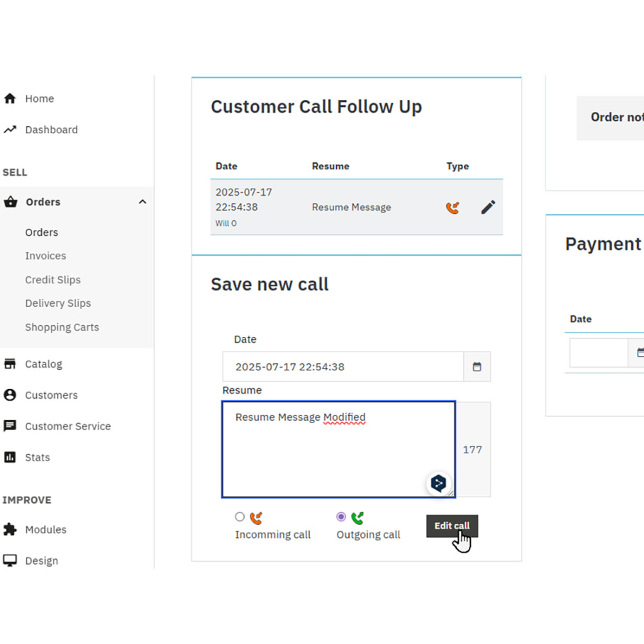The height and width of the screenshot is (644, 644).
Task: Select the Outgoing call radio button
Action: click(341, 516)
